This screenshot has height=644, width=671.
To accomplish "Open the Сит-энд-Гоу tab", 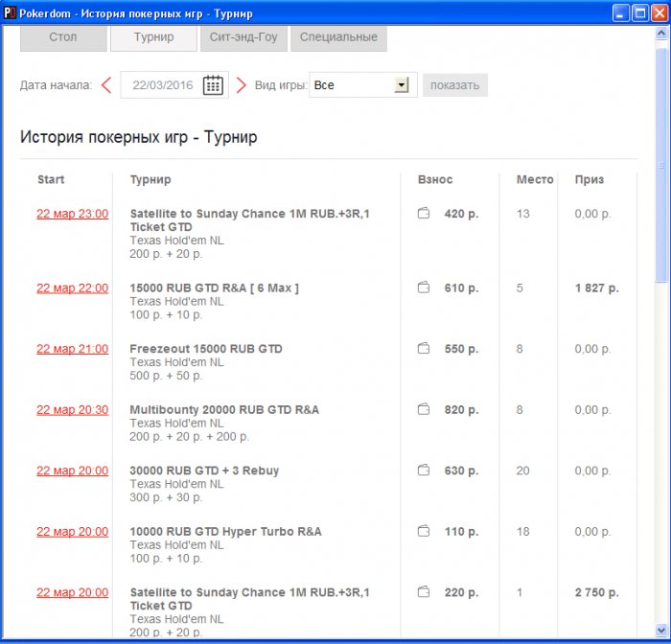I will coord(243,37).
